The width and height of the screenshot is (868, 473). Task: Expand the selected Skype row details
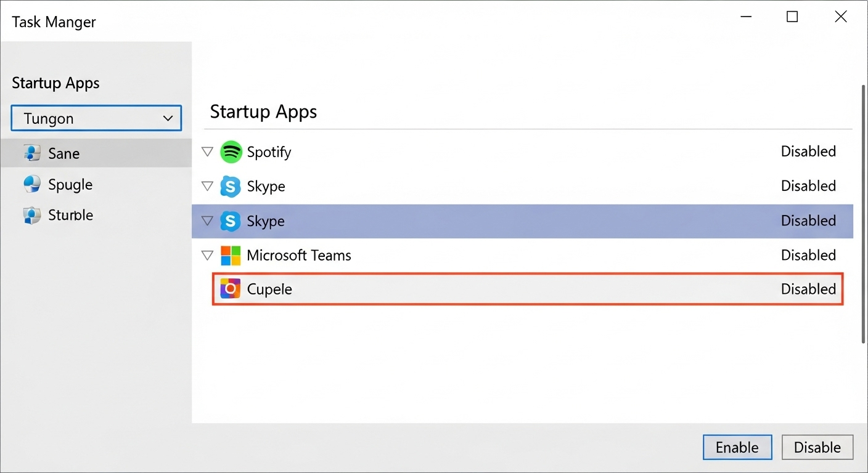207,220
